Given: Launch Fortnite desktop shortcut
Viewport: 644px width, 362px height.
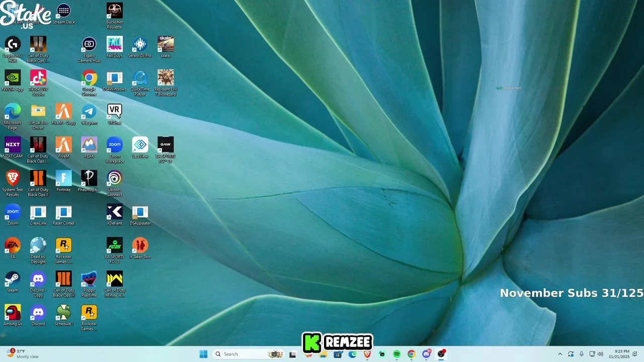Looking at the screenshot, I should point(63,181).
